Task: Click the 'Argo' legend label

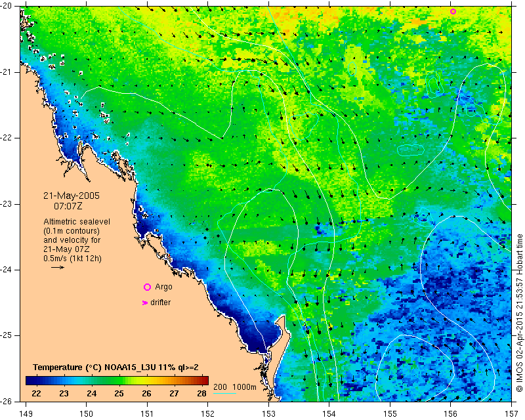Action: click(163, 287)
